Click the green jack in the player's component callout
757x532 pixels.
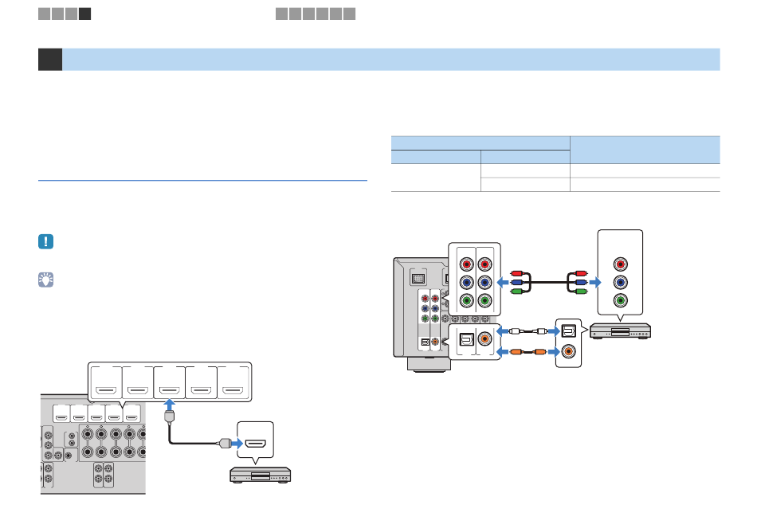pos(621,300)
